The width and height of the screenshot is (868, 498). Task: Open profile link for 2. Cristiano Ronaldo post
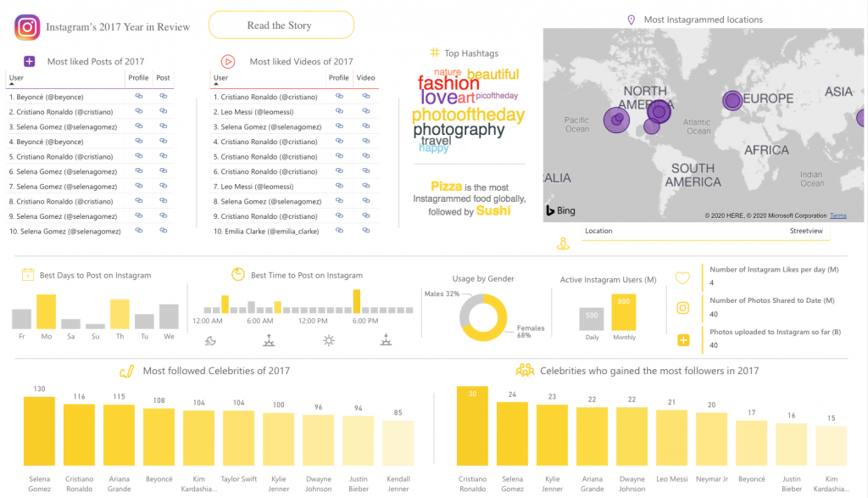click(x=139, y=111)
